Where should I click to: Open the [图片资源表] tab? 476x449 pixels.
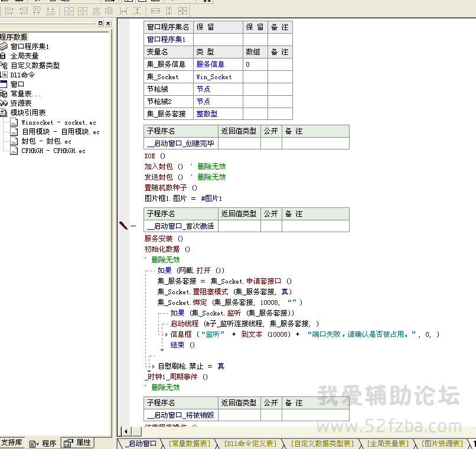click(x=442, y=444)
